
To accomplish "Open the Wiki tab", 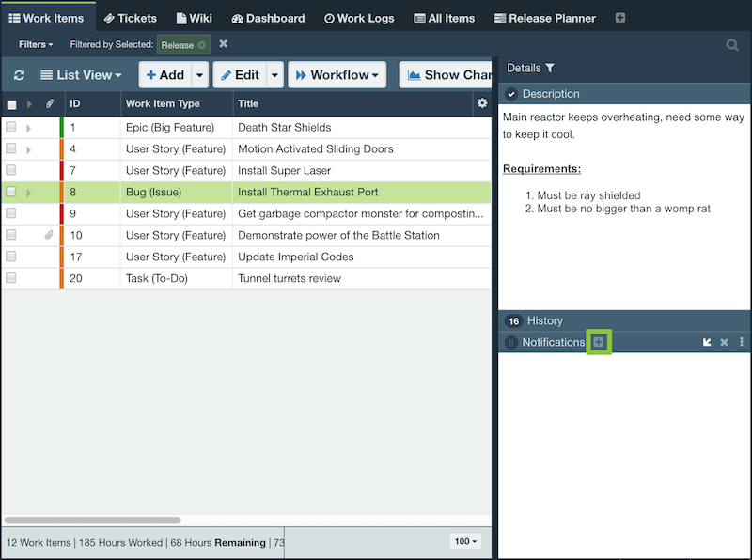I will 195,18.
